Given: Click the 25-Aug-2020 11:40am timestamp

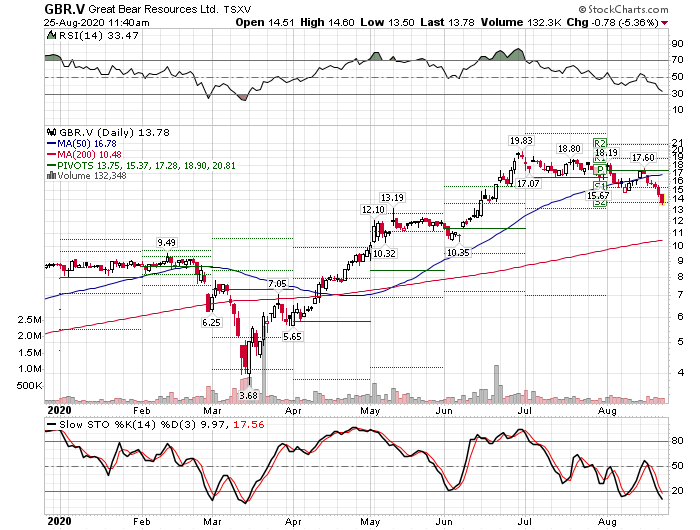Looking at the screenshot, I should point(97,23).
